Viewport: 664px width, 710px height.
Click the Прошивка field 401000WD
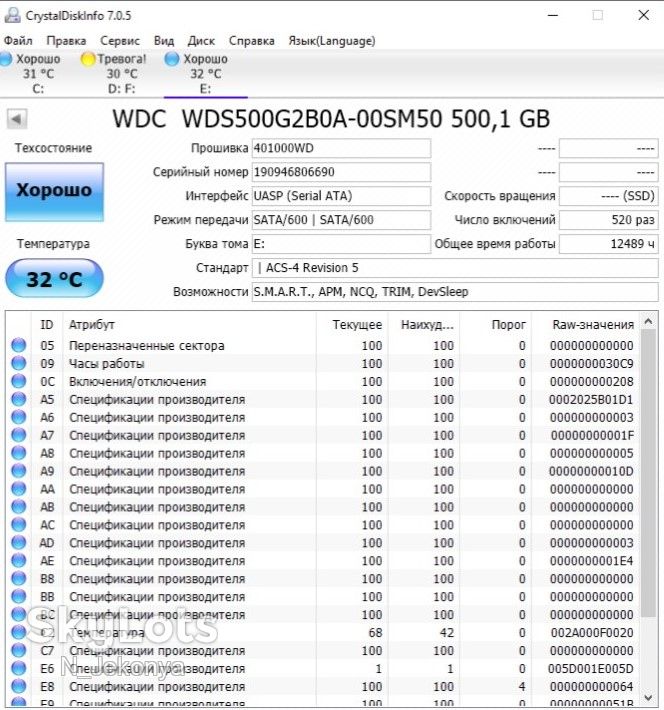pos(341,148)
